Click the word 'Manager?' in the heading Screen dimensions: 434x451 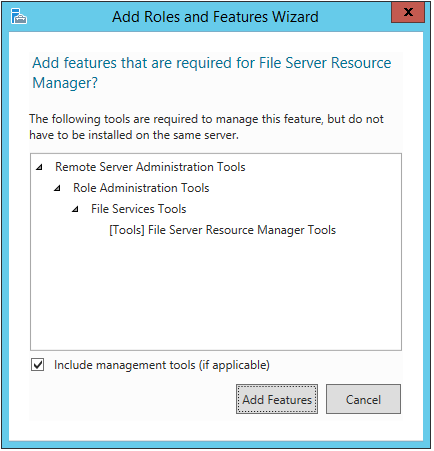click(x=65, y=83)
